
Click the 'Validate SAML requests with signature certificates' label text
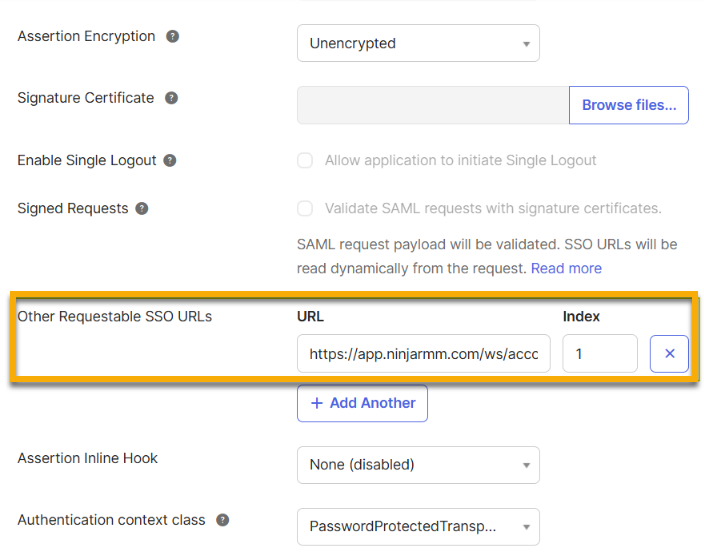[x=493, y=209]
